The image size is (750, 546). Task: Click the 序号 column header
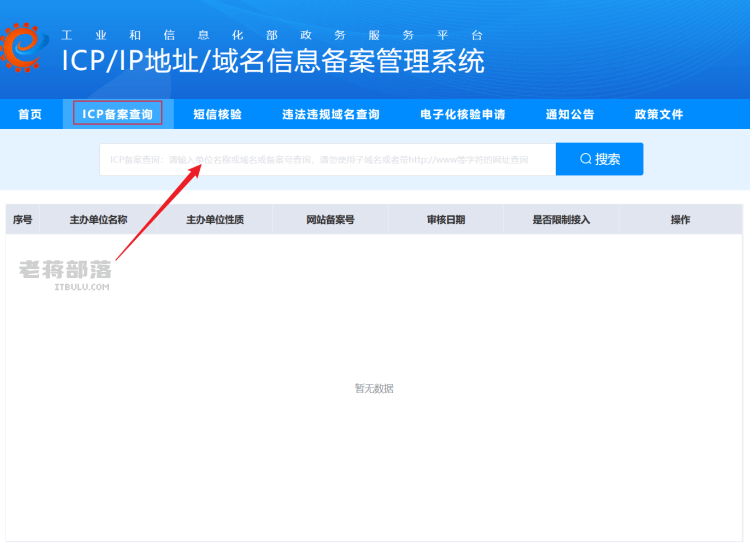tap(22, 219)
